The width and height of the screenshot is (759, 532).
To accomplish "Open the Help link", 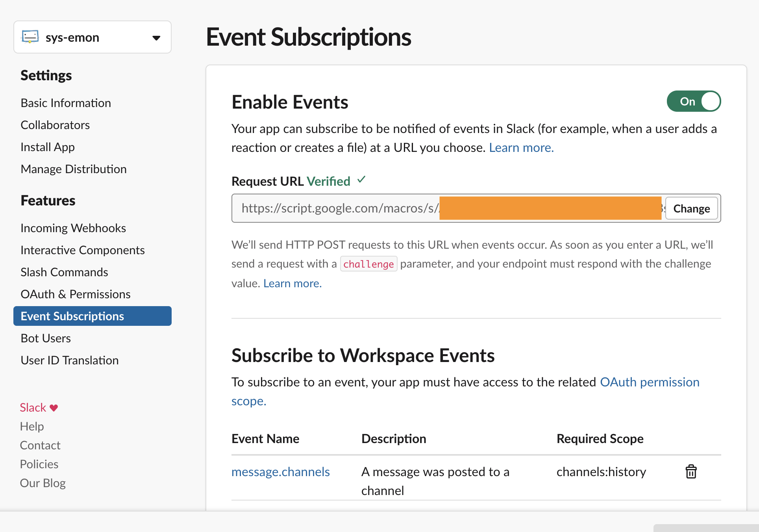I will click(x=32, y=427).
